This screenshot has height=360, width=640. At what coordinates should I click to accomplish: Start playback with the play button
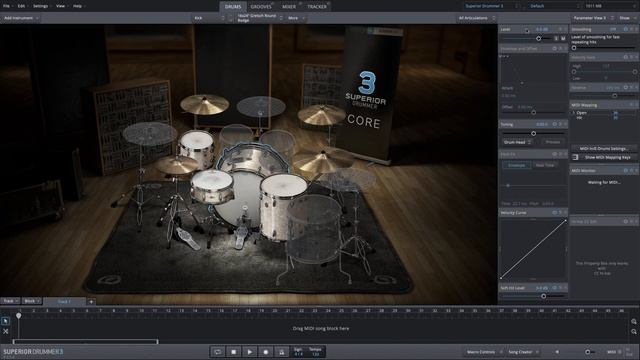(249, 352)
